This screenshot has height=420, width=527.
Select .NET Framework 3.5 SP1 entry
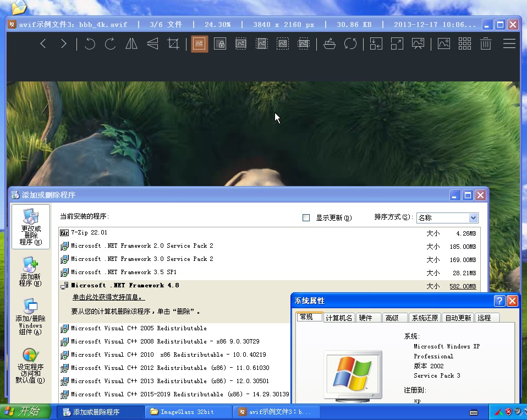click(269, 272)
